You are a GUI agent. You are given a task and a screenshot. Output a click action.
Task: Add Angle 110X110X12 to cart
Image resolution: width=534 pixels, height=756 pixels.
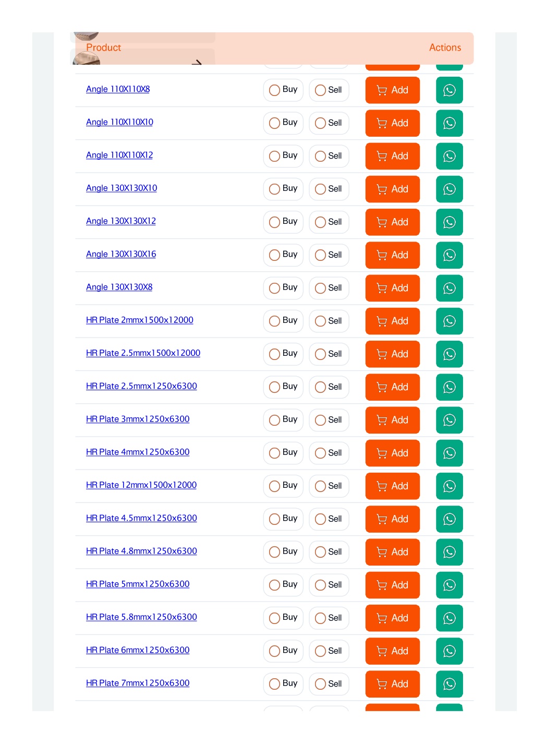(x=392, y=156)
